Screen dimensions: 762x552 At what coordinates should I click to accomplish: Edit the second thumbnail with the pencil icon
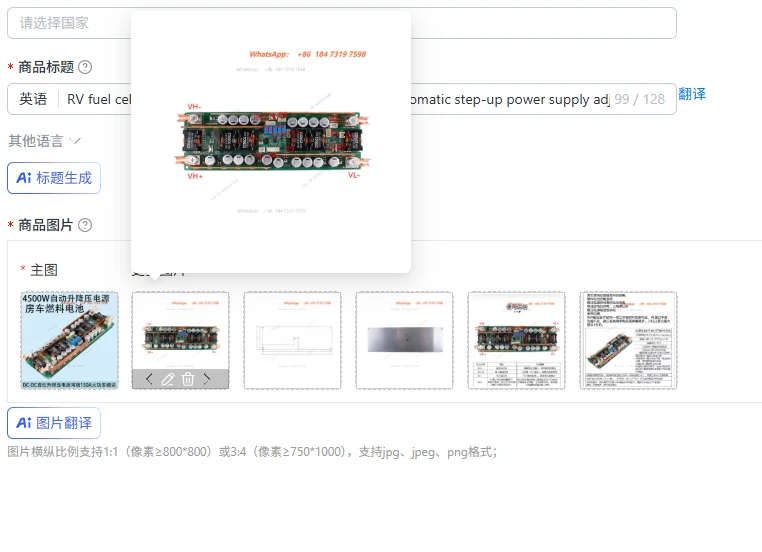168,379
